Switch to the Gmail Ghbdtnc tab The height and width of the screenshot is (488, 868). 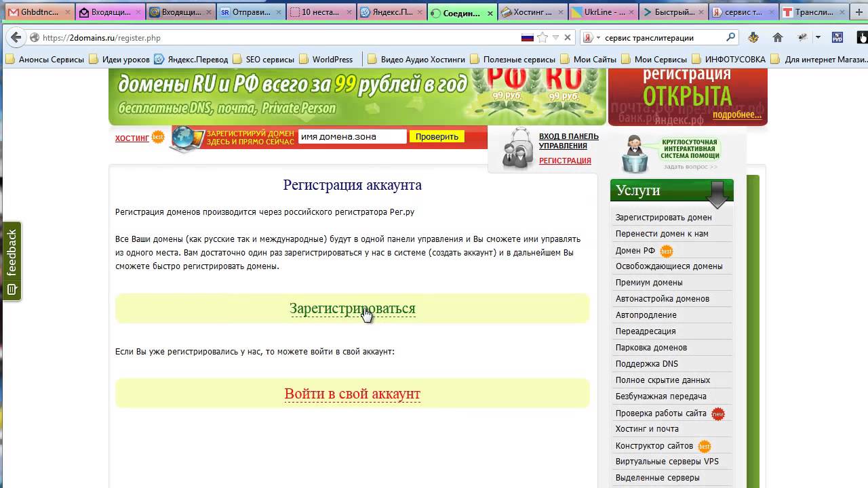tap(38, 12)
